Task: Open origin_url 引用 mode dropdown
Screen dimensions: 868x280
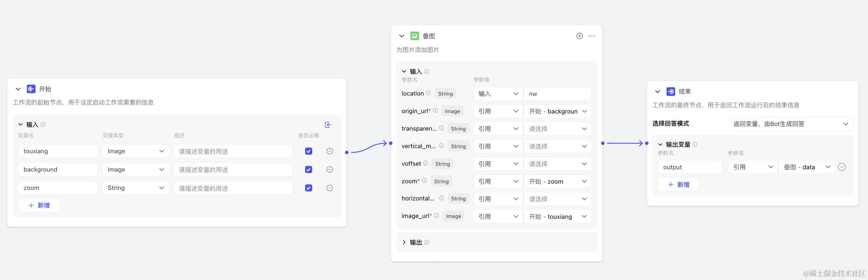Action: 498,111
